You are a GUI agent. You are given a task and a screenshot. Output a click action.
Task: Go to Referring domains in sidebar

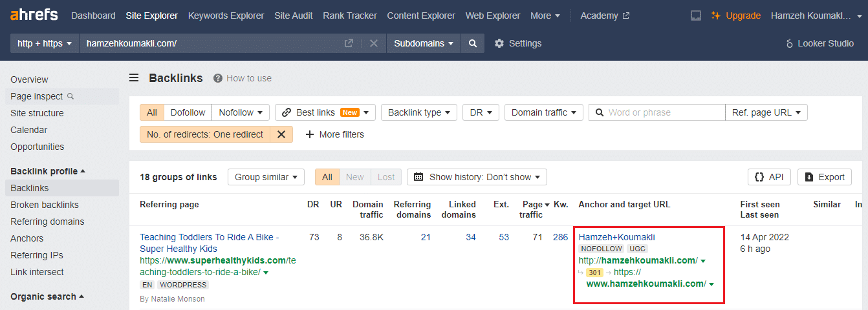point(47,222)
